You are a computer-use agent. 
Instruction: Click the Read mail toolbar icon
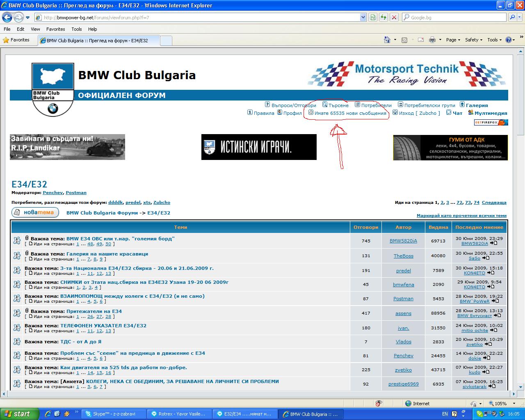coord(421,40)
